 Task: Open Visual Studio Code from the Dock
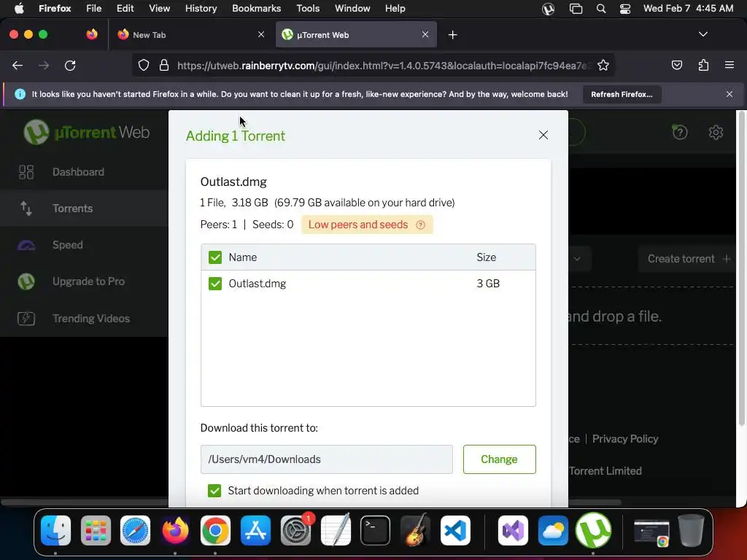(x=455, y=530)
